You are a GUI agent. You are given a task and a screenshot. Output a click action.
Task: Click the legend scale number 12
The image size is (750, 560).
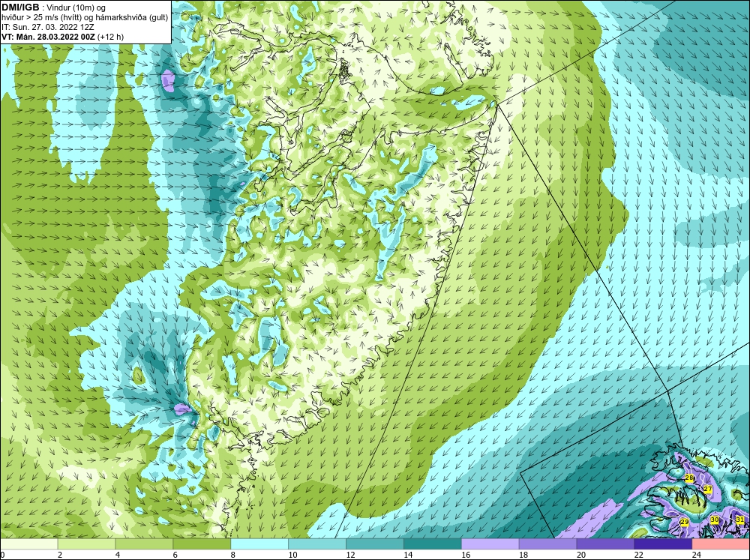tap(350, 555)
